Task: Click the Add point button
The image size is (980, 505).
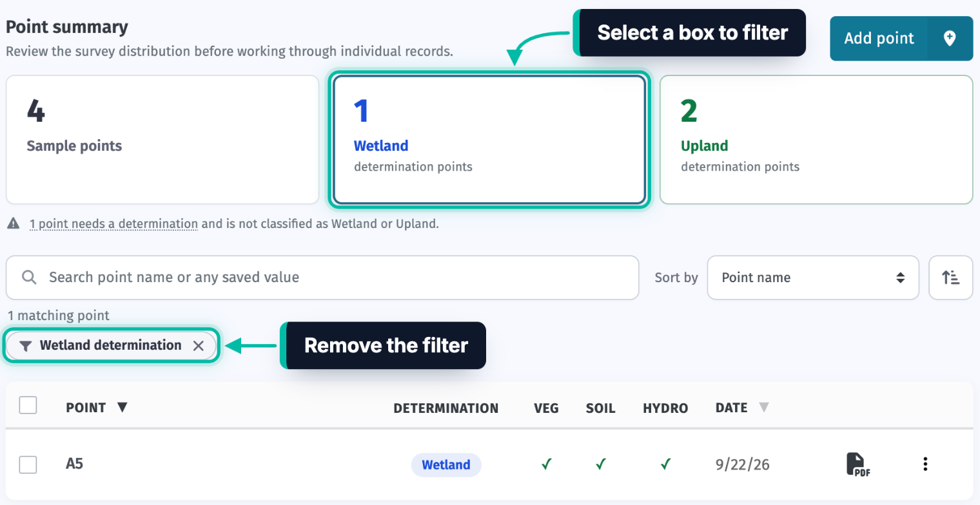Action: click(901, 39)
